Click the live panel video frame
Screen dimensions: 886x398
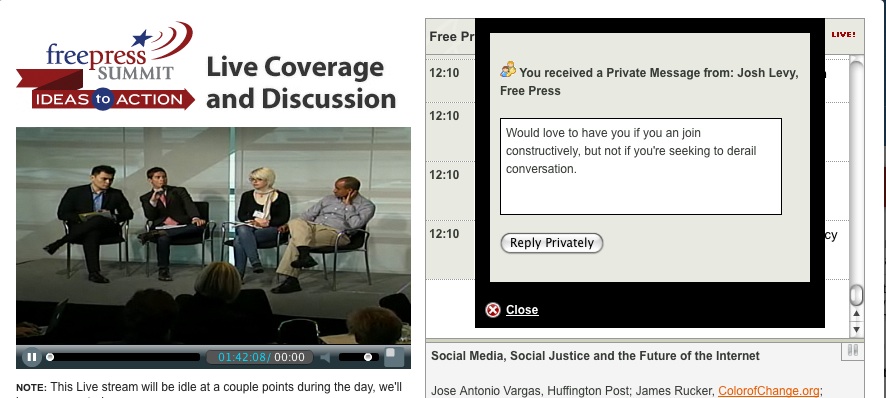click(x=214, y=236)
